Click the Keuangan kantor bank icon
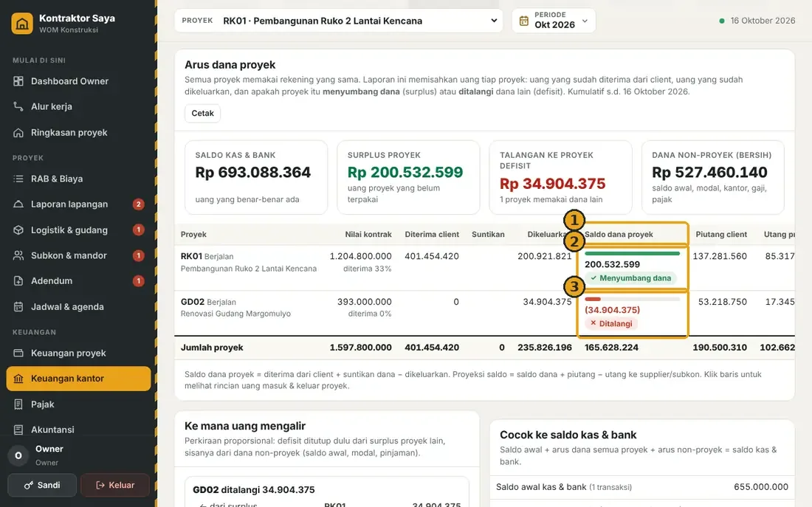The height and width of the screenshot is (507, 812). click(x=18, y=379)
